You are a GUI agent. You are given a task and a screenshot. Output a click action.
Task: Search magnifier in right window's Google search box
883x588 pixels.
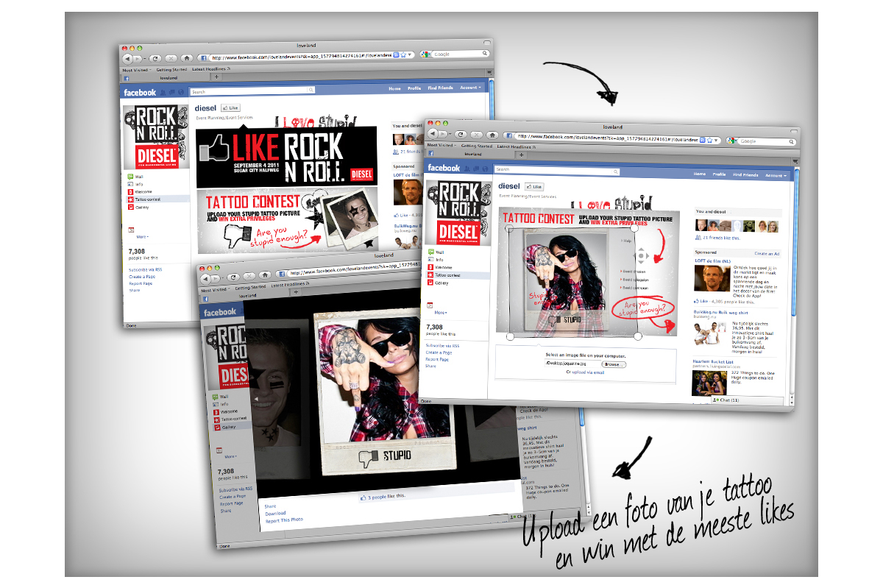pos(790,141)
